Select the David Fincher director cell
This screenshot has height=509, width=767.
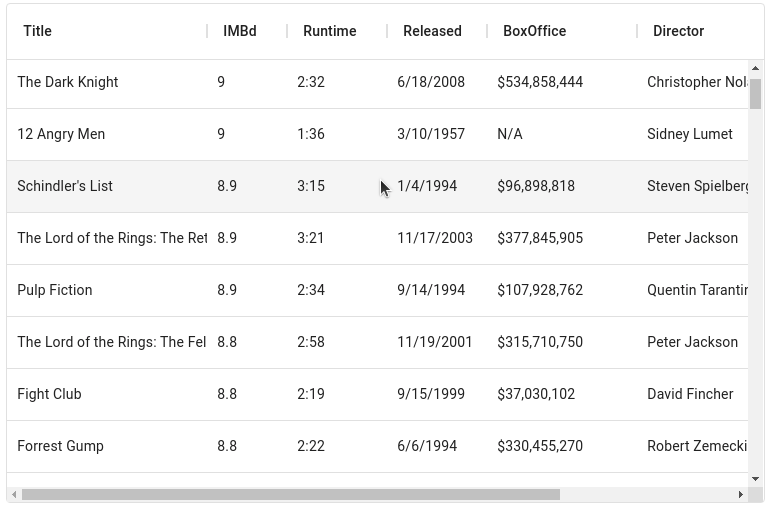tap(690, 394)
